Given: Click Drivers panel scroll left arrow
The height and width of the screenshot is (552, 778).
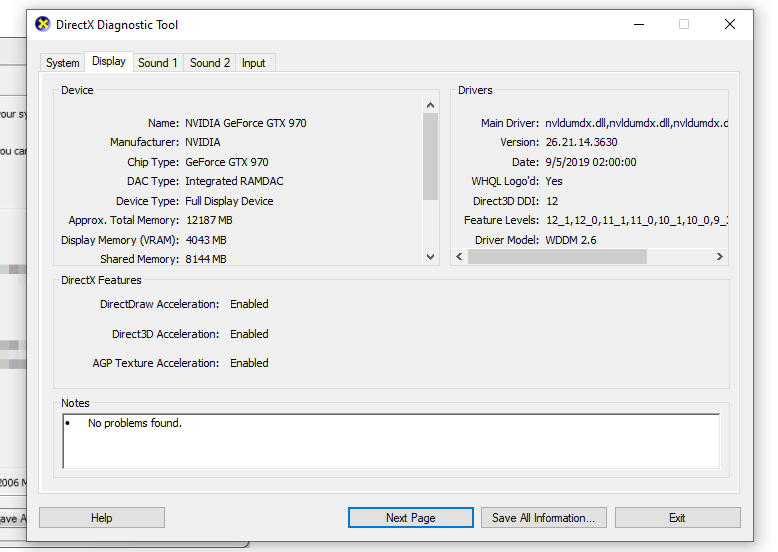Looking at the screenshot, I should point(459,256).
